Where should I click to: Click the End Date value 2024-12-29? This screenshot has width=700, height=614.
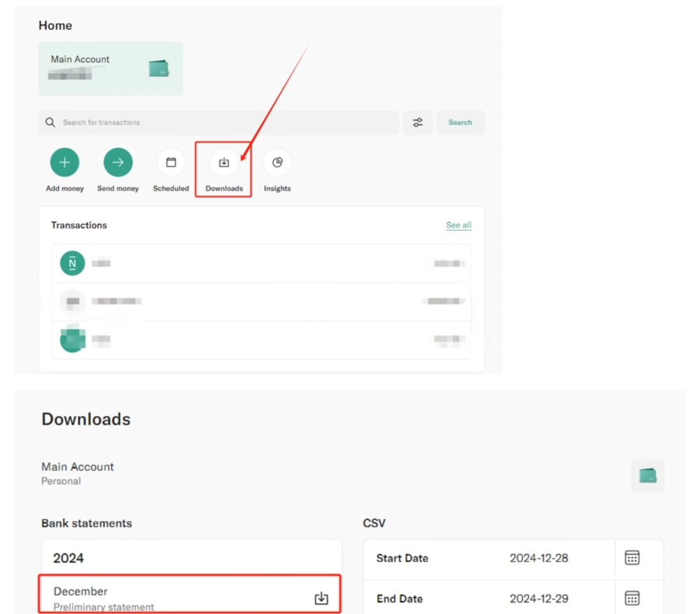[x=539, y=599]
